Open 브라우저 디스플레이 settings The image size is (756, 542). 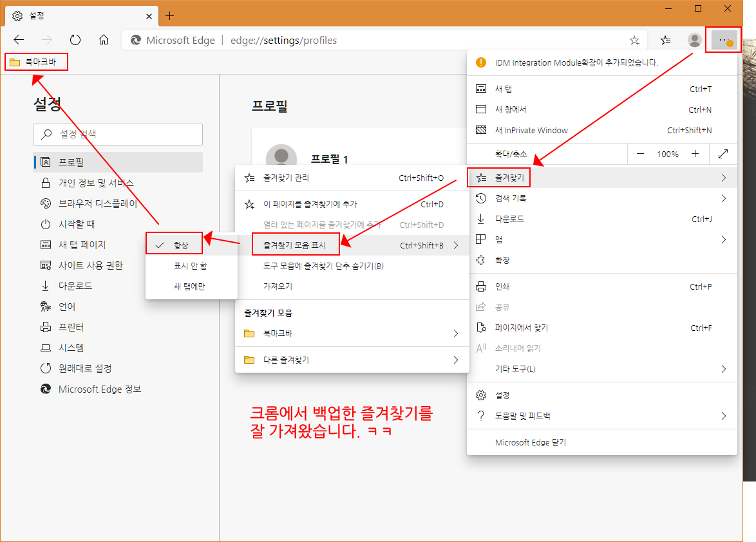(118, 204)
